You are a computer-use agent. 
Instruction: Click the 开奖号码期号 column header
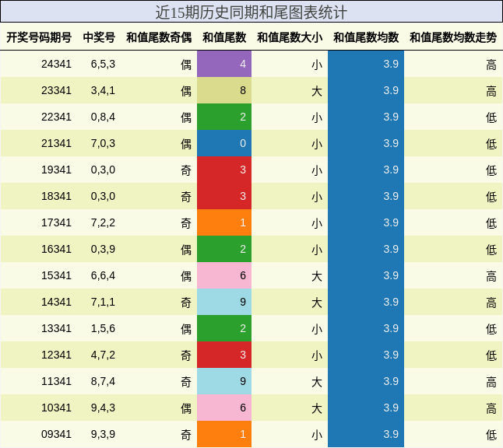39,37
